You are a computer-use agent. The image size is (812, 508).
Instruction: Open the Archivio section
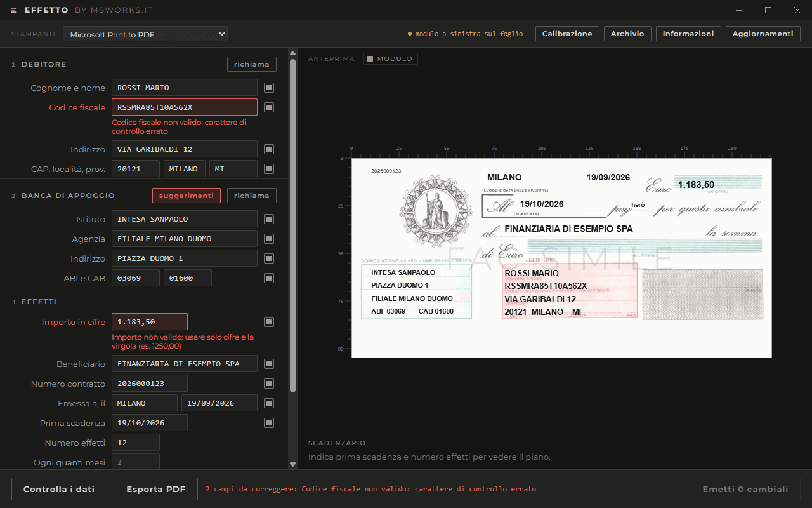(627, 34)
